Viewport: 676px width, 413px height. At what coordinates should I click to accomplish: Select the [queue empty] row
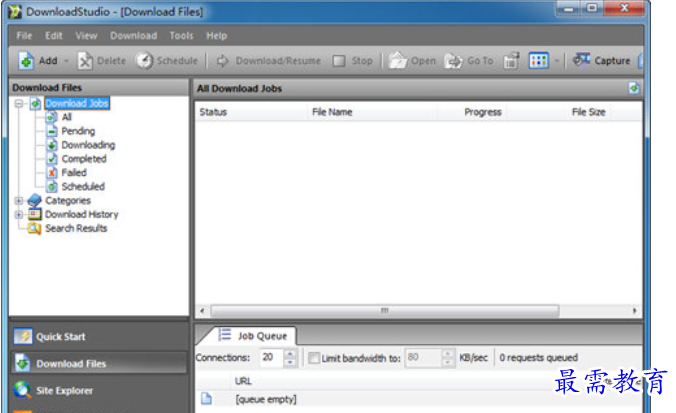[x=266, y=399]
